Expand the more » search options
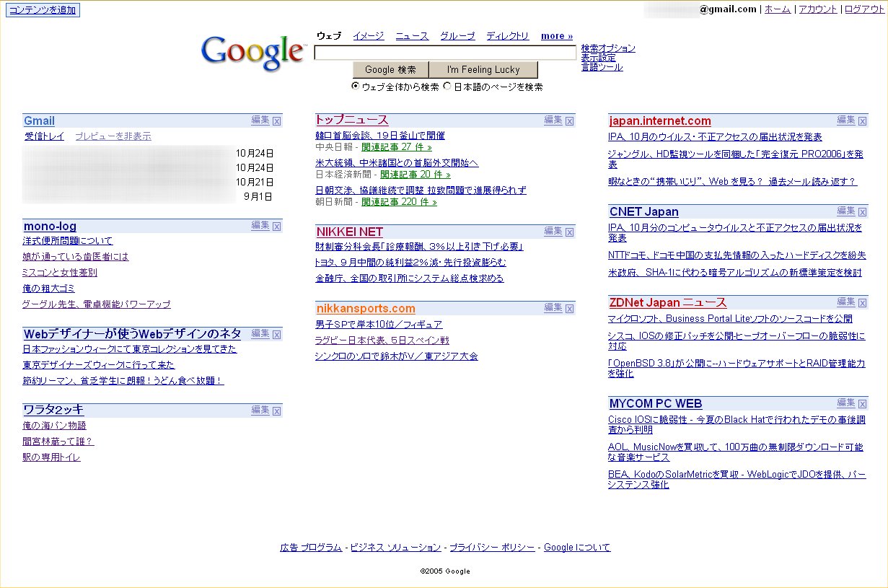888x588 pixels. point(557,36)
